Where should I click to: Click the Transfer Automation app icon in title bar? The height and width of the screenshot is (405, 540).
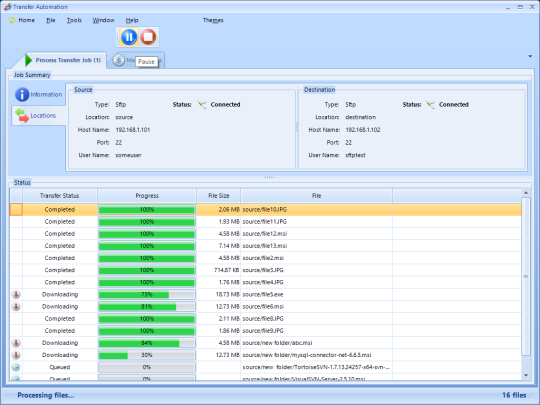click(x=8, y=7)
